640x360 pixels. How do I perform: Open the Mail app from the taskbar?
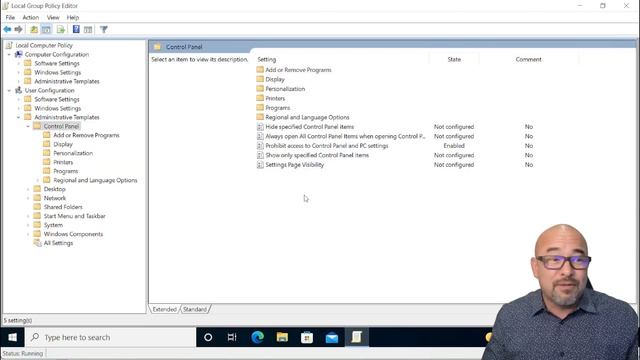(x=332, y=337)
